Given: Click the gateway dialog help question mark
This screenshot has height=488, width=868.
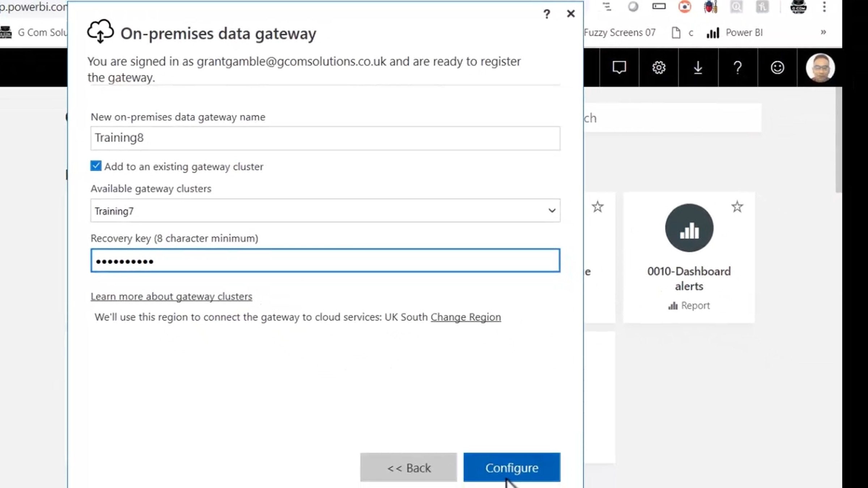Looking at the screenshot, I should click(x=546, y=14).
